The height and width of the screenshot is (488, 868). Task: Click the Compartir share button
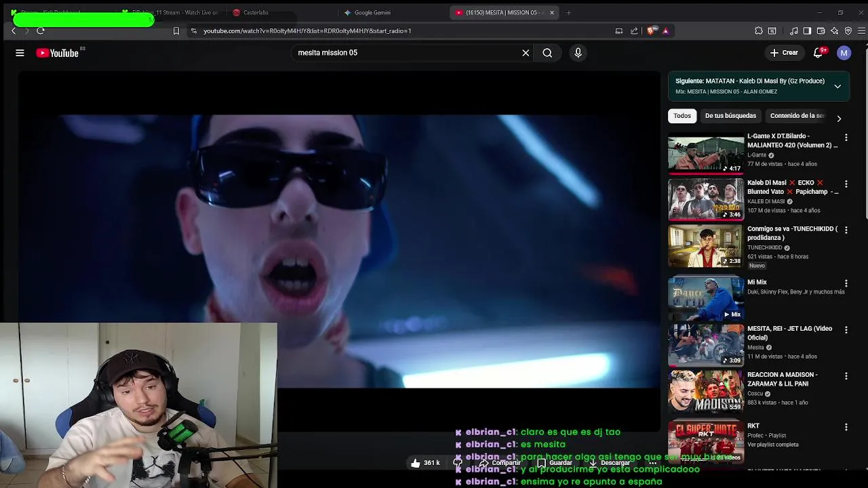point(500,463)
